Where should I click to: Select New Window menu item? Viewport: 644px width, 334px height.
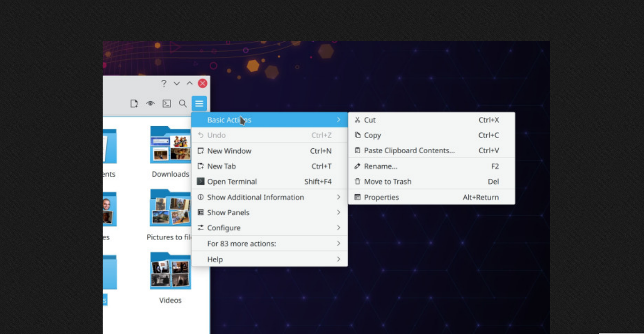270,151
